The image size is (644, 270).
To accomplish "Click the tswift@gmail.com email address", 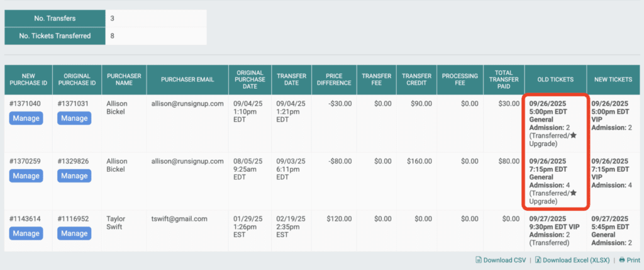I will point(179,219).
